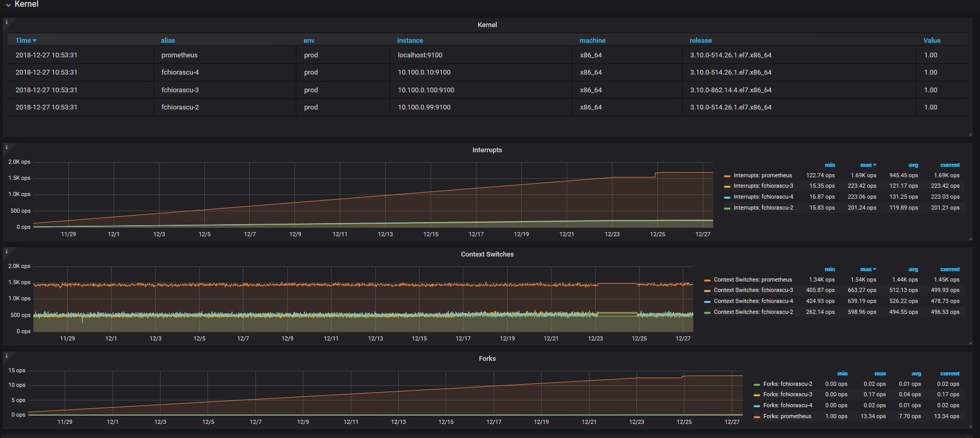The width and height of the screenshot is (980, 438).
Task: Sort Forks legend by current
Action: (950, 373)
